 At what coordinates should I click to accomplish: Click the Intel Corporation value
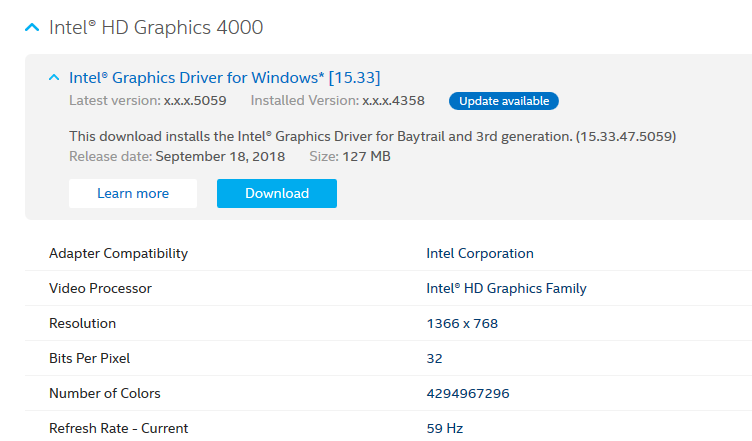(480, 254)
